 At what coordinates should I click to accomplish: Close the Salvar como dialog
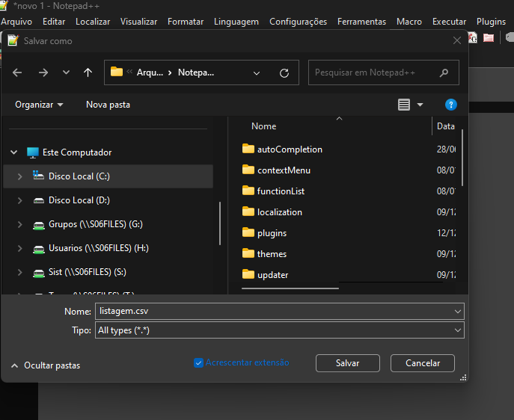pyautogui.click(x=457, y=40)
